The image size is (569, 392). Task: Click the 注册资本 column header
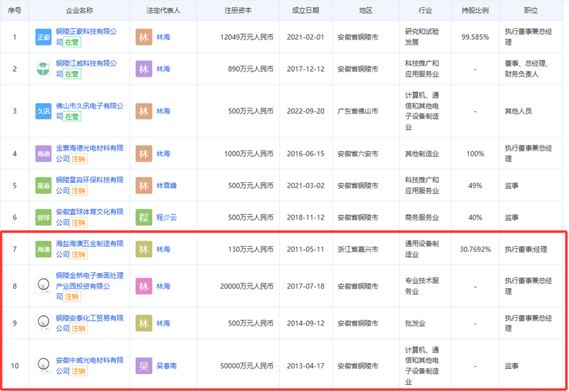click(x=238, y=11)
